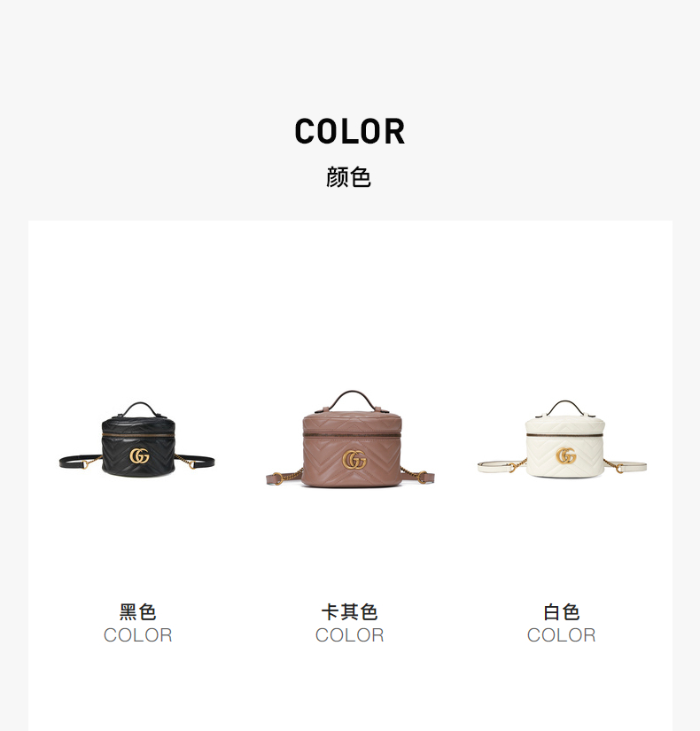Click COLOR text under 卡其色
Screen dimensions: 700x731
pos(350,635)
